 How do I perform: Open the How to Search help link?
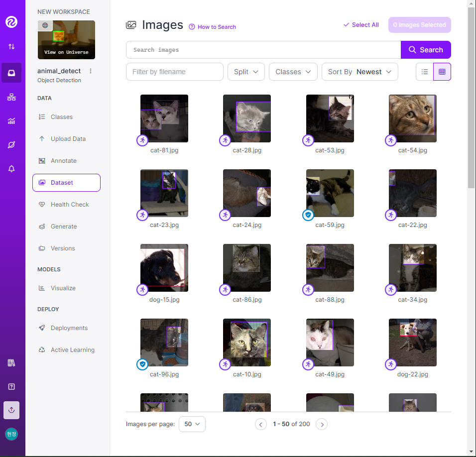pyautogui.click(x=213, y=27)
